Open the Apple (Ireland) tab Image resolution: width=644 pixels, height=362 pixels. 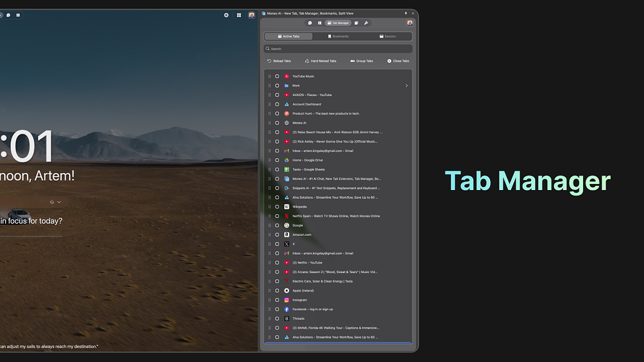coord(303,291)
